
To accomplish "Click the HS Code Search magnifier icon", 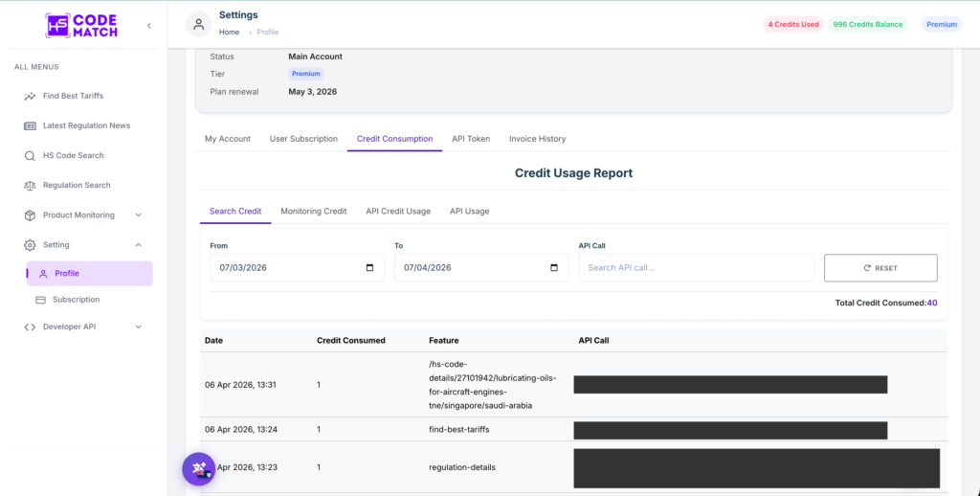I will click(x=30, y=156).
